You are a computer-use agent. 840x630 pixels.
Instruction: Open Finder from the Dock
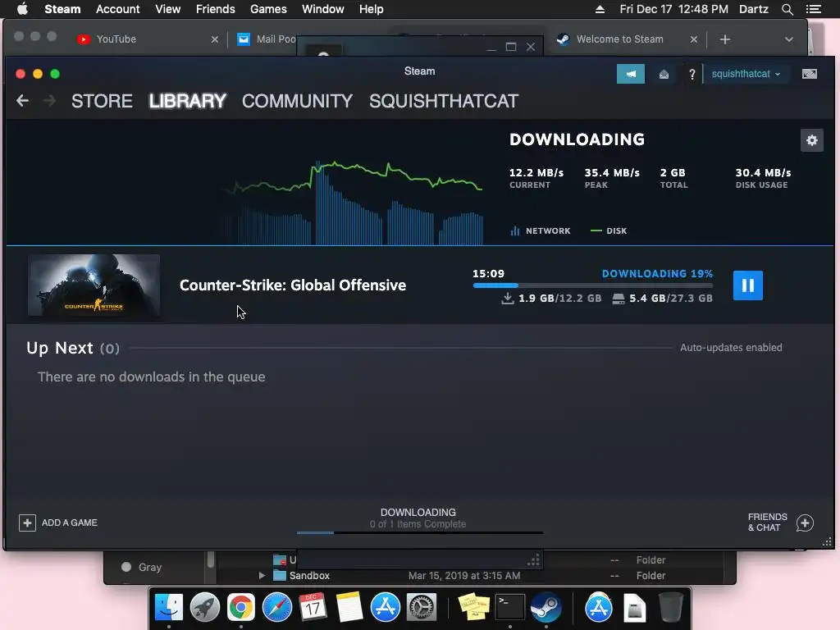point(169,608)
